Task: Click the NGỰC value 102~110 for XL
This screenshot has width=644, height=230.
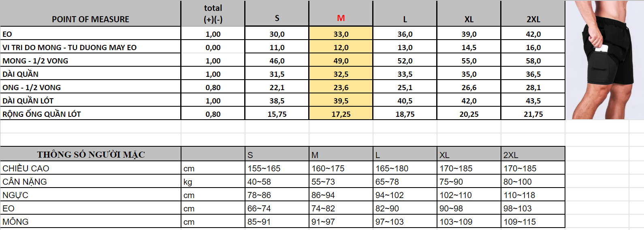Action: tap(469, 194)
